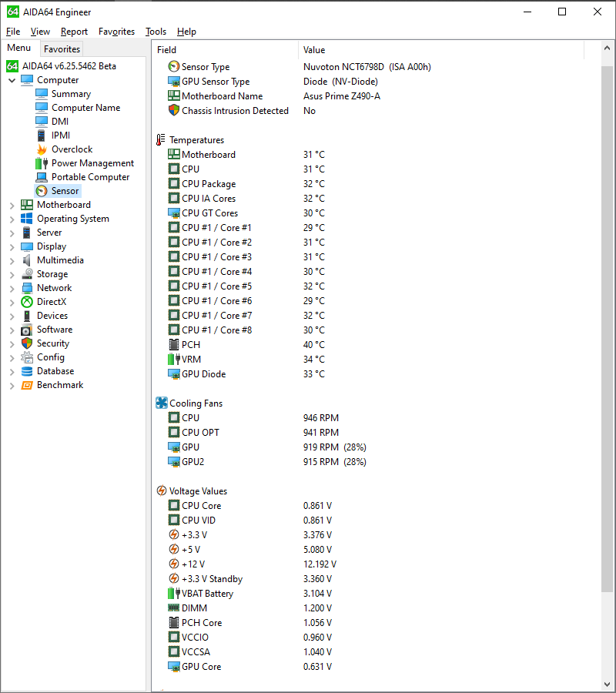Click the Power Management battery icon
616x693 pixels.
pyautogui.click(x=42, y=163)
